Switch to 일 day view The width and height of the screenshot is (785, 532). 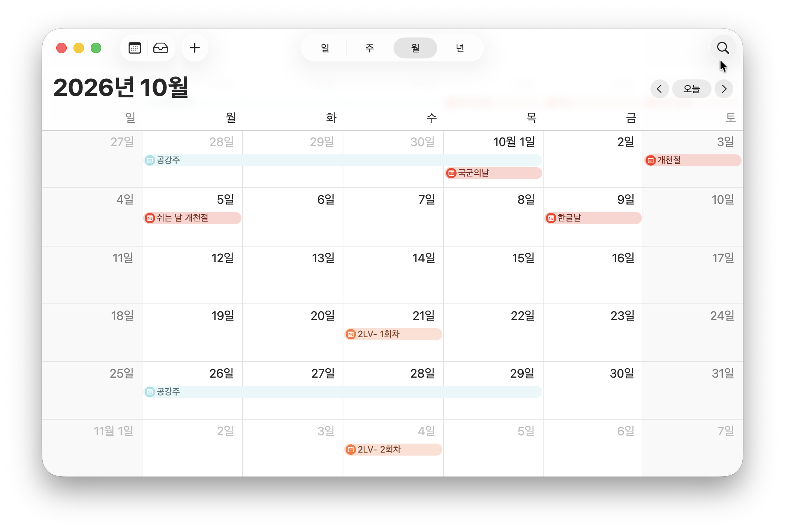coord(325,48)
